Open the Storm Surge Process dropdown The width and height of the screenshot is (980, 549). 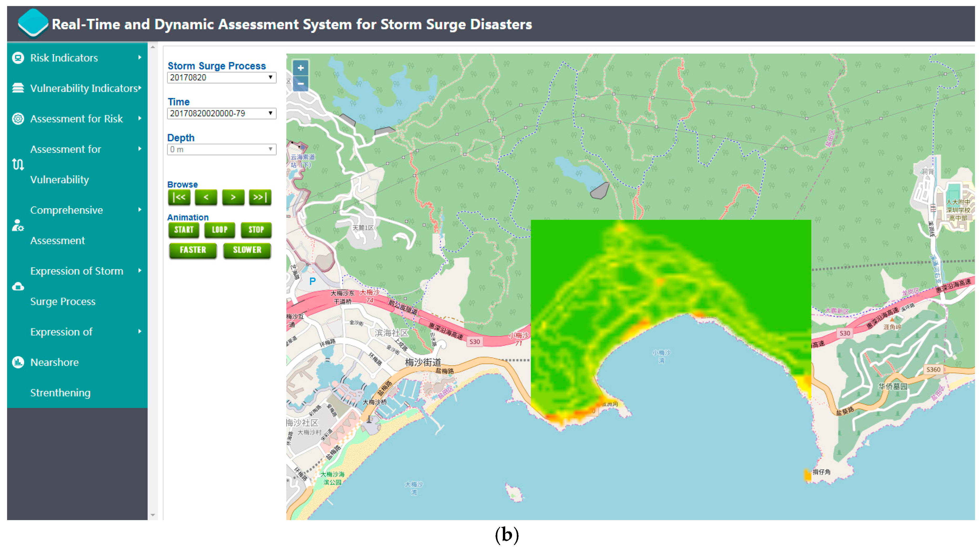[221, 78]
